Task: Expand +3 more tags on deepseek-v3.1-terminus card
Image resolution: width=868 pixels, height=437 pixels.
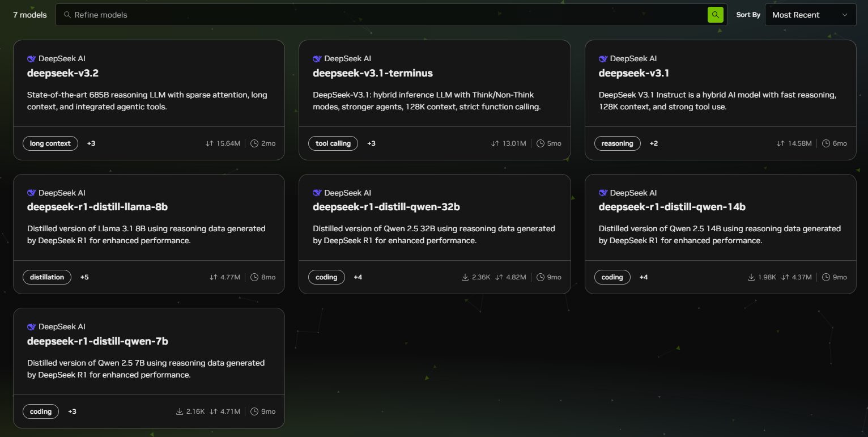Action: point(371,143)
